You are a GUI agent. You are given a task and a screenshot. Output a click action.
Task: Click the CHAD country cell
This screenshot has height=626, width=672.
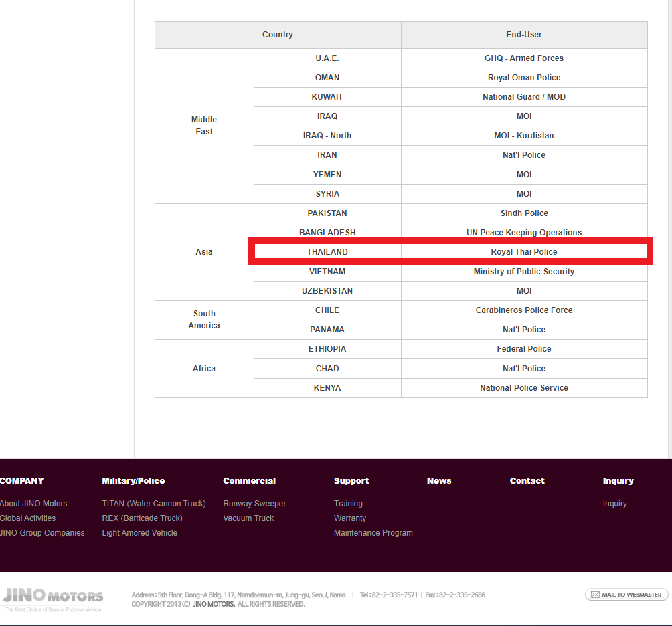pyautogui.click(x=327, y=369)
